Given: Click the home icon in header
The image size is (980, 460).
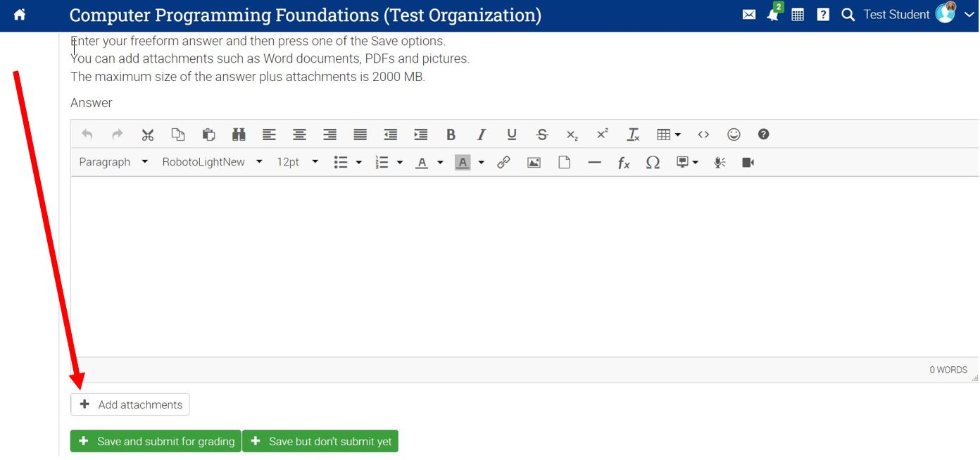Looking at the screenshot, I should point(20,15).
